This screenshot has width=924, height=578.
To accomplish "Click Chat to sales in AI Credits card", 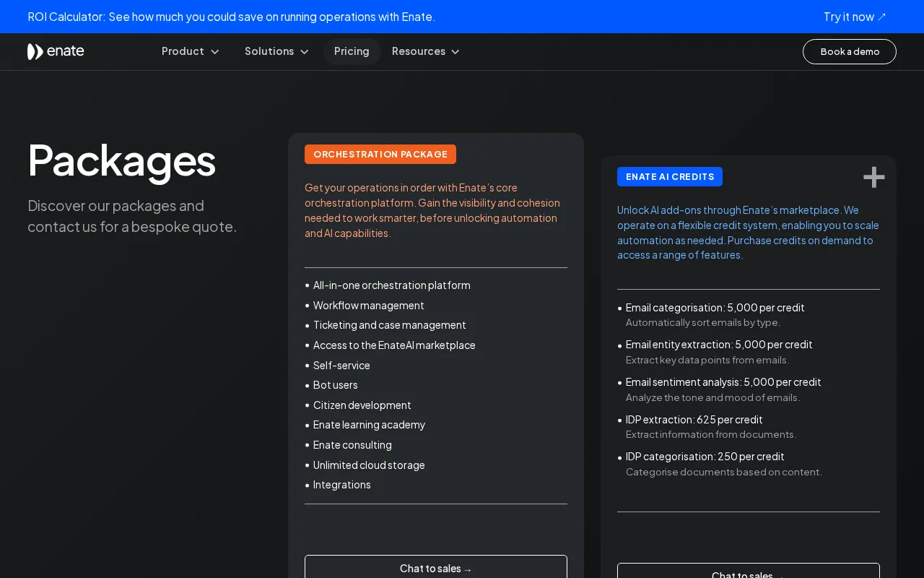I will (749, 571).
